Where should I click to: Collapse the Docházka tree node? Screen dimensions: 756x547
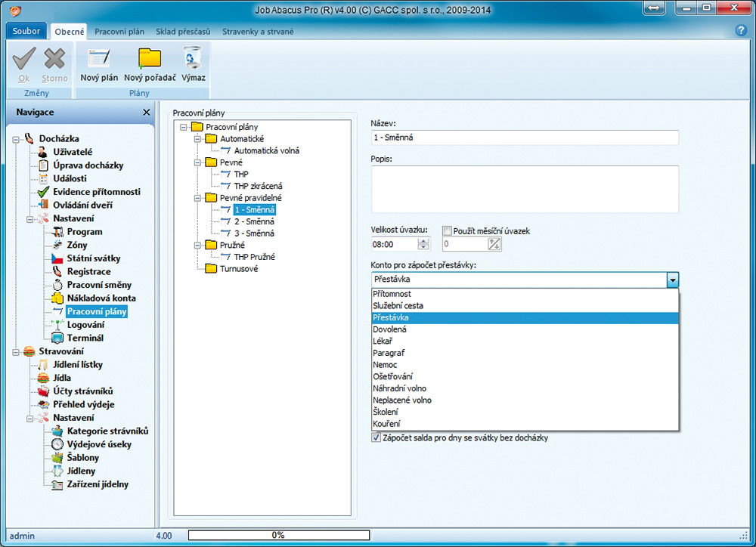tap(16, 139)
